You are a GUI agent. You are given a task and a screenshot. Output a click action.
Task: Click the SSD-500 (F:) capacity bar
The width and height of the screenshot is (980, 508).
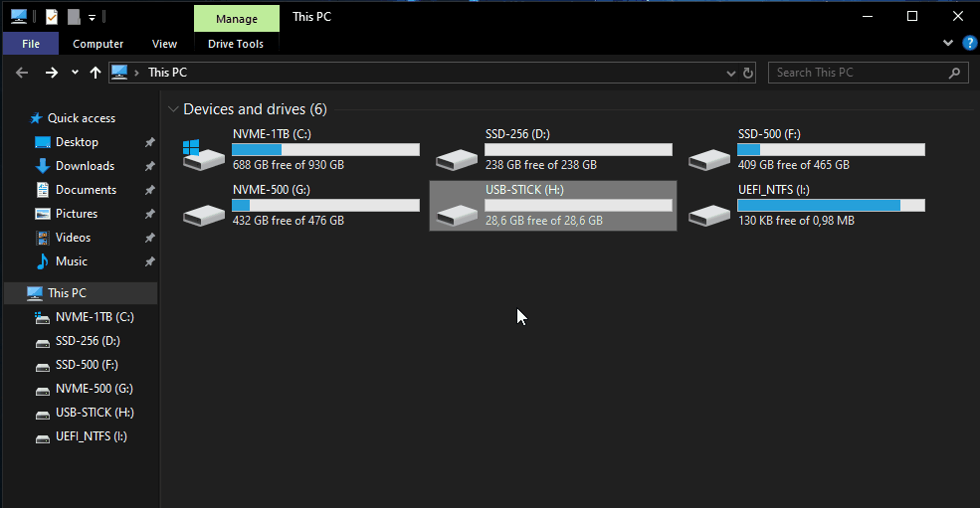[x=831, y=149]
